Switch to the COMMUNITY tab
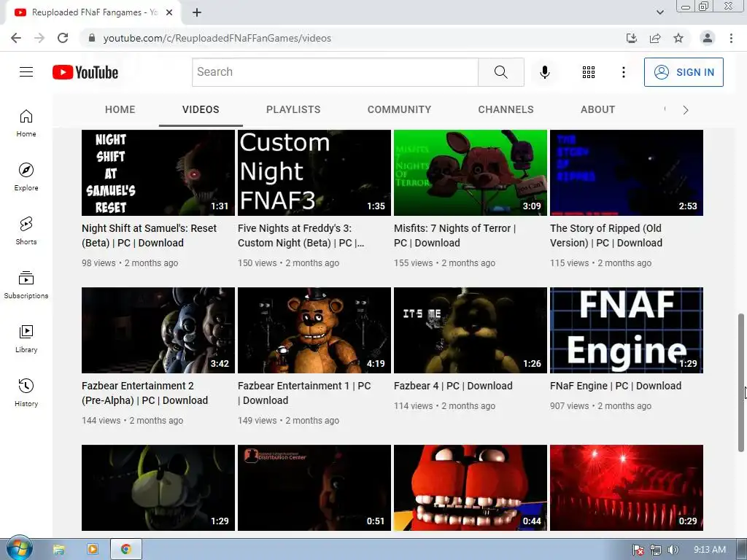Image resolution: width=747 pixels, height=560 pixels. tap(399, 109)
